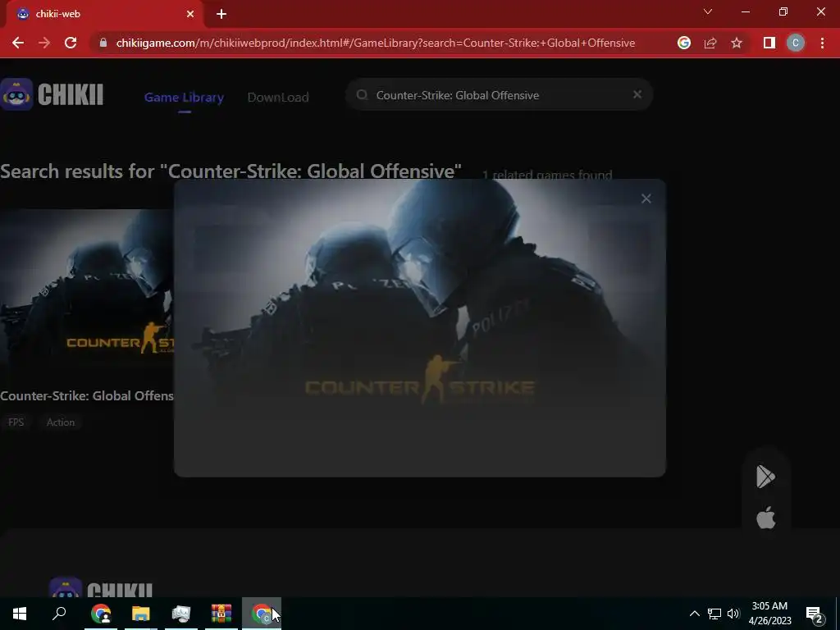The height and width of the screenshot is (630, 840).
Task: Open WinRAR from the taskbar
Action: click(221, 614)
